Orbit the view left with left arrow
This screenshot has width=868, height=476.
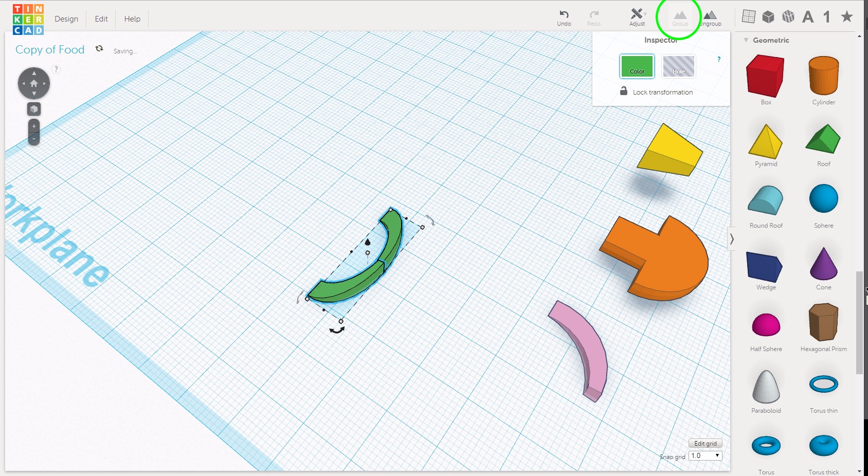coord(23,83)
